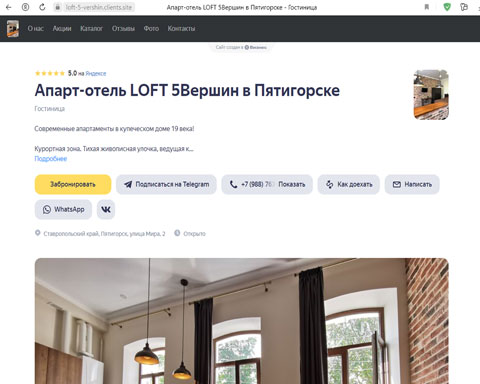Click the Сайт создан в Бизнес badge
Image resolution: width=480 pixels, height=384 pixels.
coord(241,47)
